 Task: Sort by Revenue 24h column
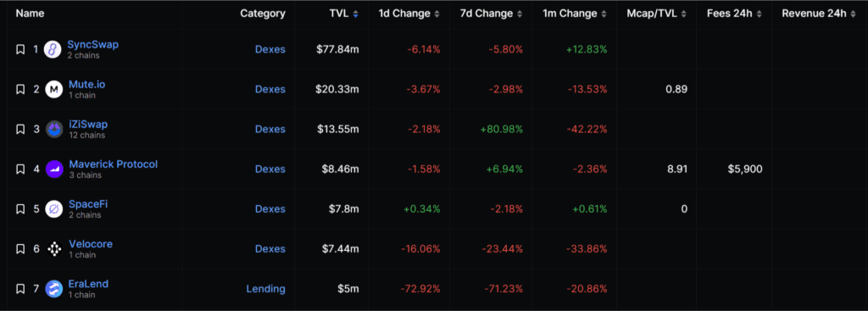coord(820,14)
